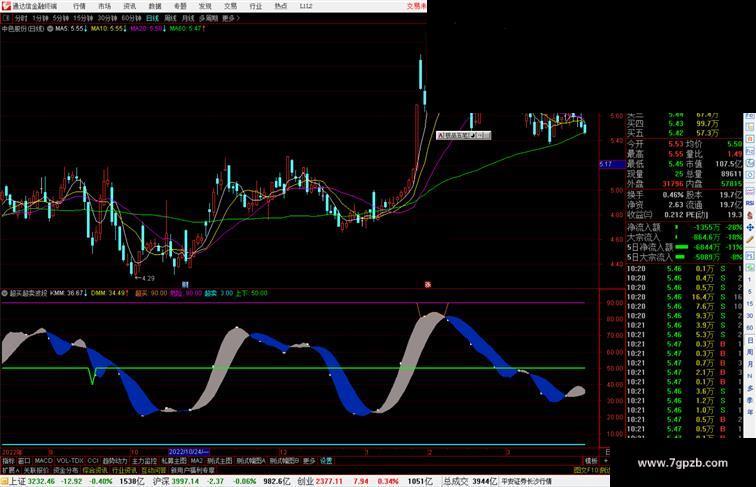Select the MACD indicator tab

click(43, 461)
